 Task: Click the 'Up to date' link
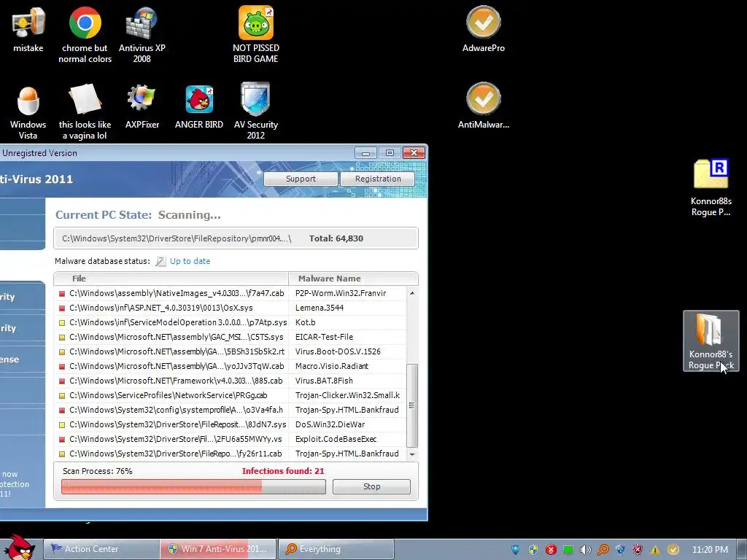(x=190, y=261)
